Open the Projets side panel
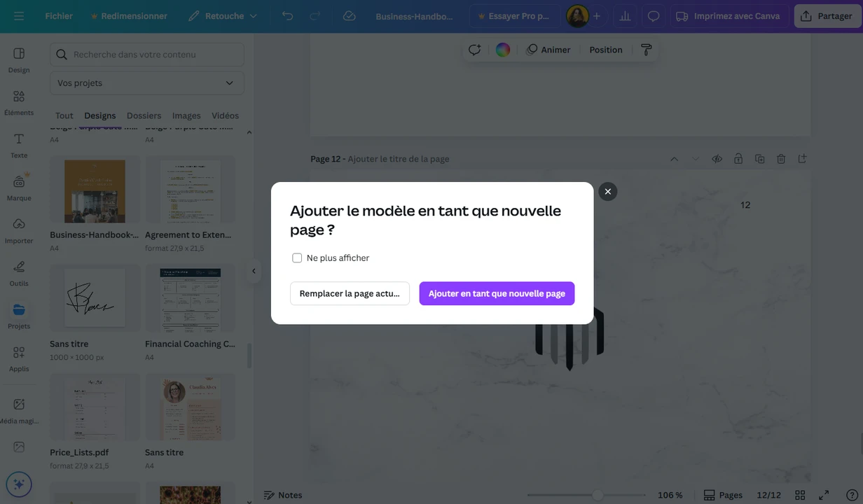Viewport: 863px width, 504px height. pyautogui.click(x=19, y=316)
